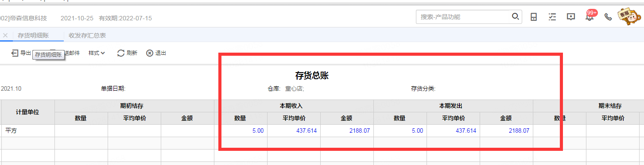The image size is (644, 165).
Task: Open the task checklist icon
Action: 552,17
